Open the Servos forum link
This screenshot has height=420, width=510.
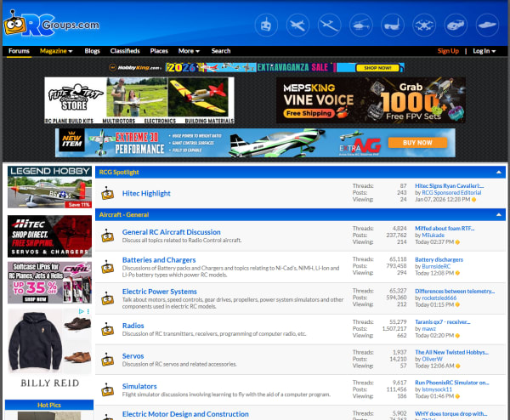pyautogui.click(x=133, y=356)
